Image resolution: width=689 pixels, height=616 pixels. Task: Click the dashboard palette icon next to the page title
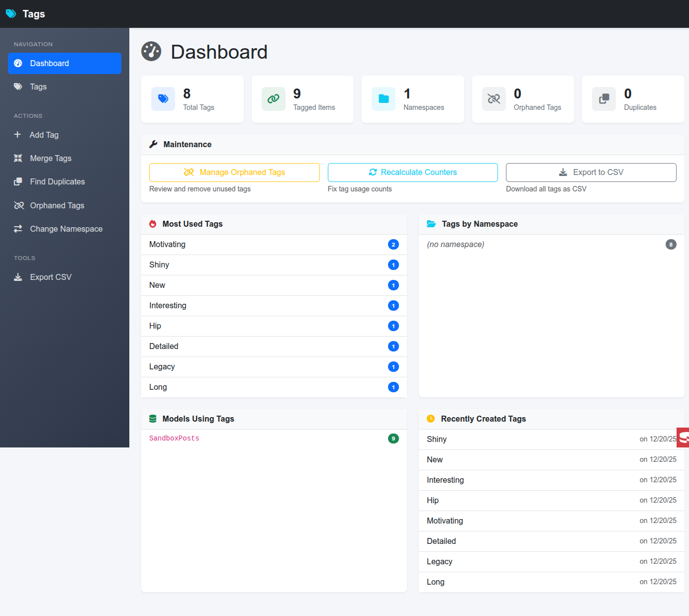coord(151,51)
